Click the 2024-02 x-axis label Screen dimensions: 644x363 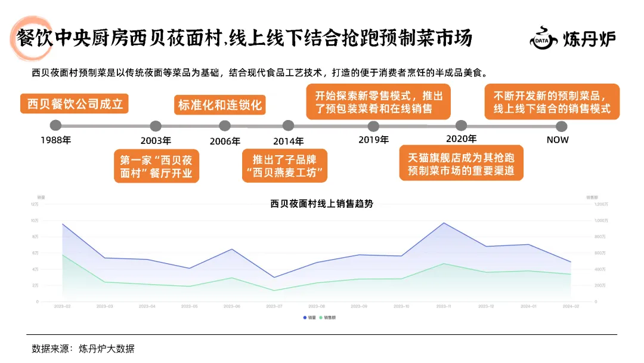pyautogui.click(x=571, y=306)
